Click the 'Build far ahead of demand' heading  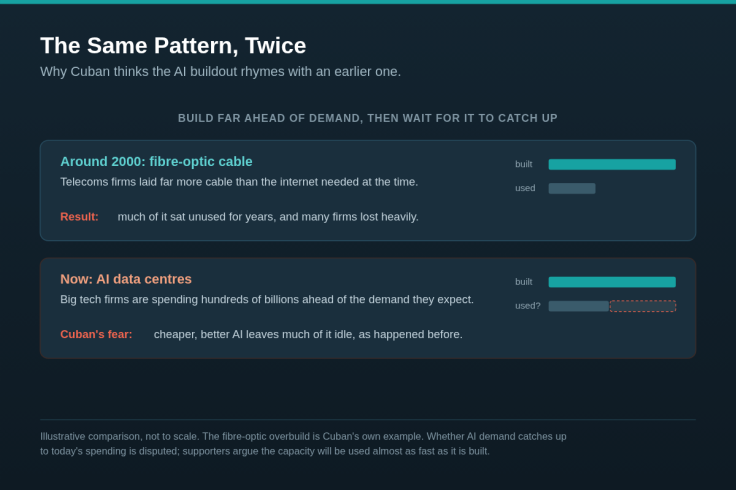[368, 118]
